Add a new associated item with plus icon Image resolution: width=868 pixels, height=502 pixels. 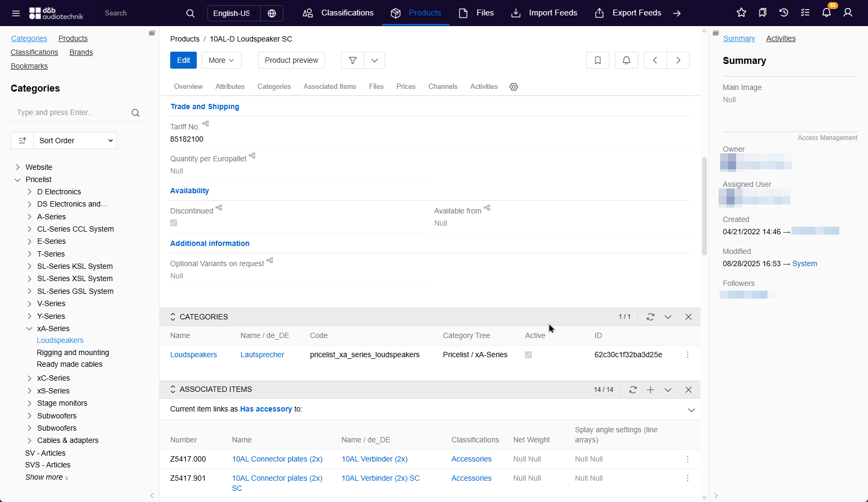[650, 390]
